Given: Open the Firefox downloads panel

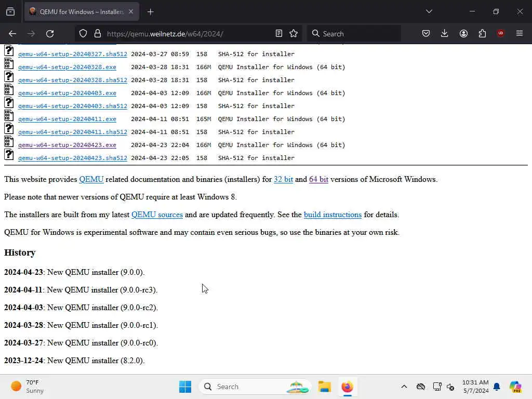Looking at the screenshot, I should [x=445, y=33].
